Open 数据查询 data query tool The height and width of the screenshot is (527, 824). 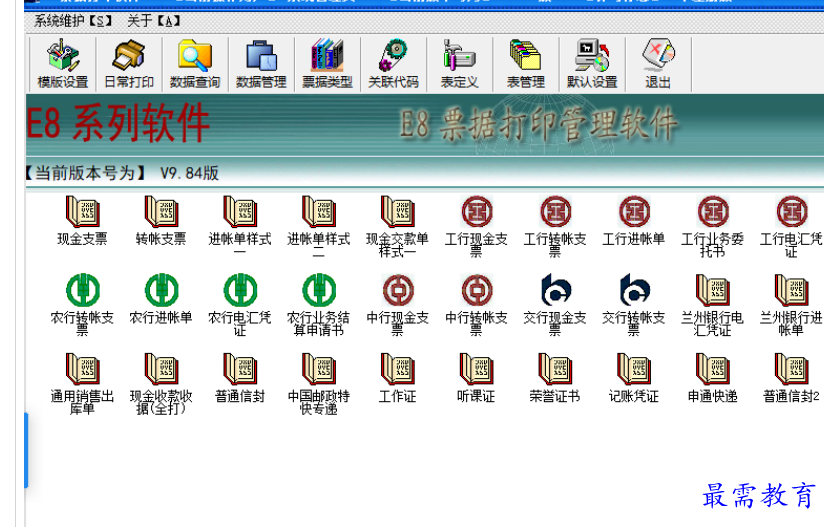(195, 64)
